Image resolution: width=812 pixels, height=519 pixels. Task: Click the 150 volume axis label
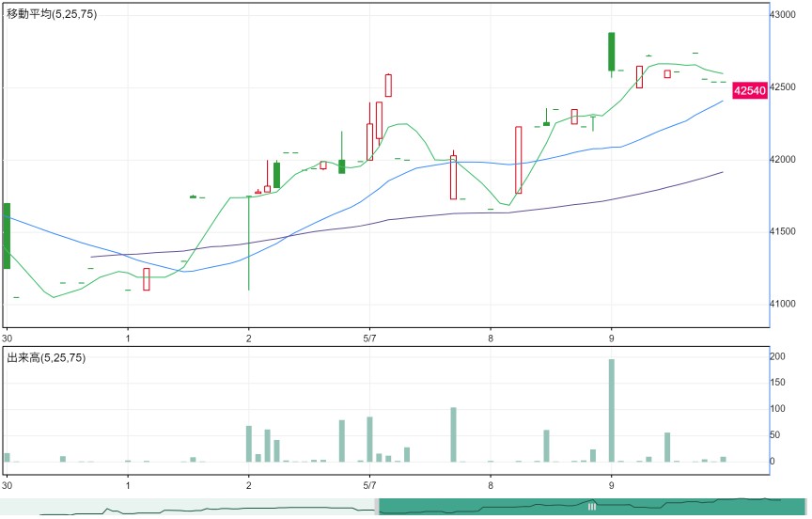(778, 383)
